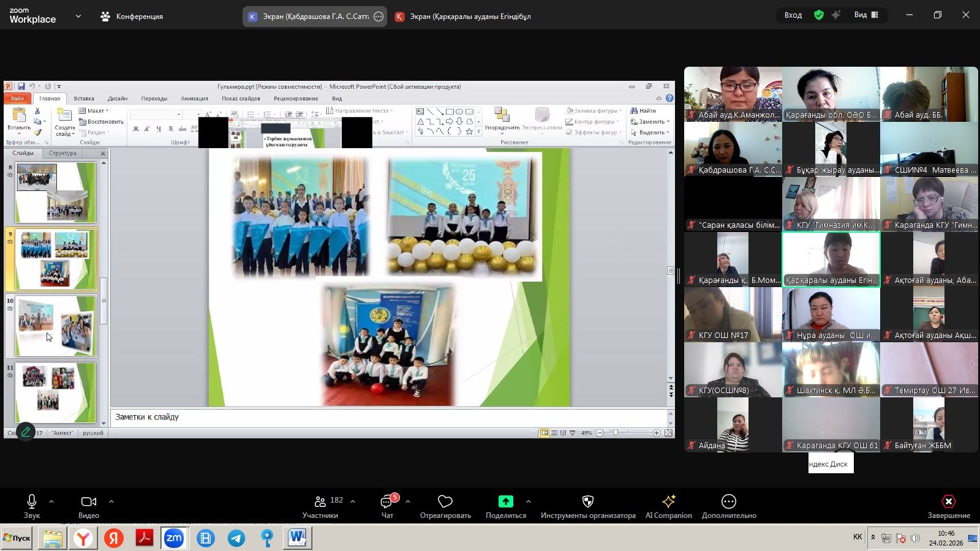Click the React heart icon
The height and width of the screenshot is (551, 980).
pos(445,506)
